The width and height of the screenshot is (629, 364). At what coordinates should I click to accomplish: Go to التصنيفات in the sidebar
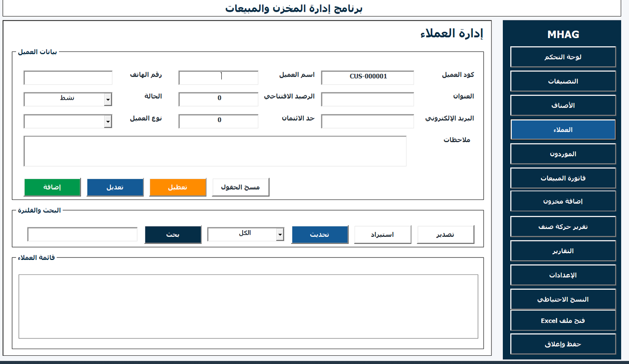[x=563, y=81]
